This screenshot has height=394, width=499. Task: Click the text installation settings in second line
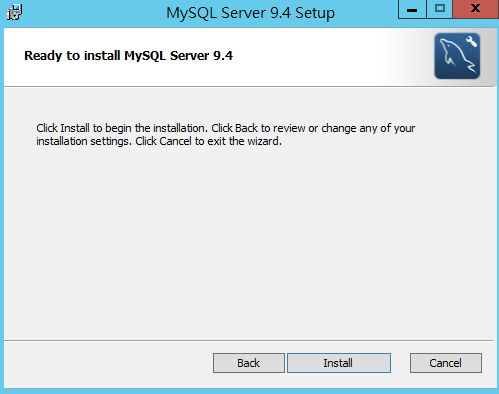click(84, 141)
